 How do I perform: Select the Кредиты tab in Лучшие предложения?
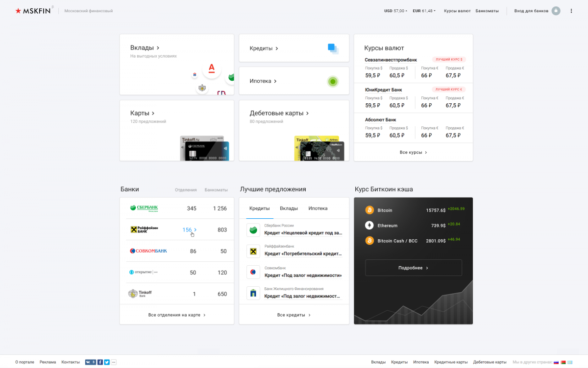(260, 208)
